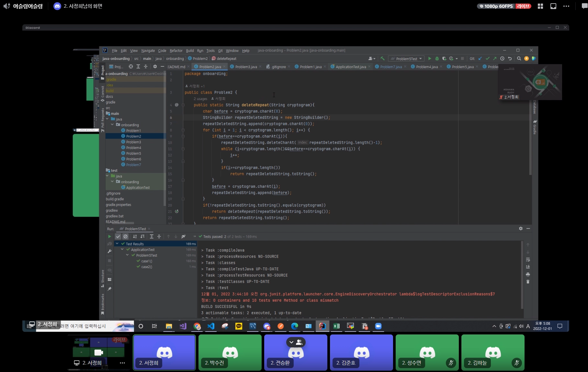Open the Refactor menu
588x372 pixels.
tap(176, 51)
